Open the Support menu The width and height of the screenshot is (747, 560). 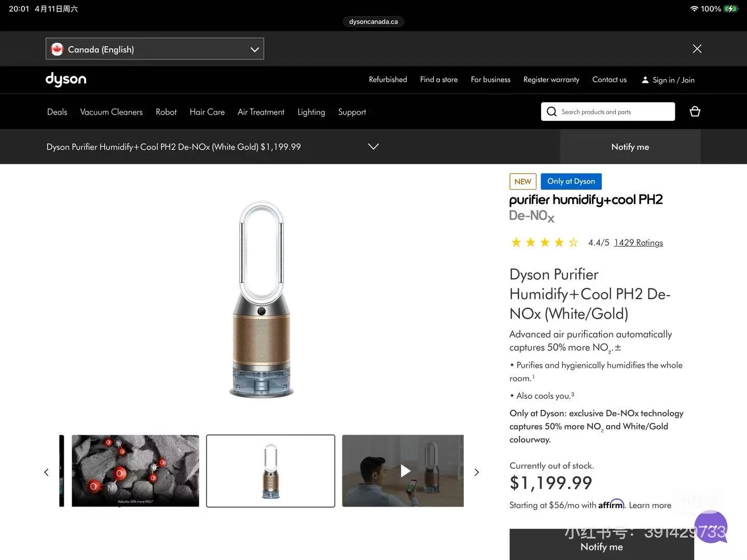[352, 112]
